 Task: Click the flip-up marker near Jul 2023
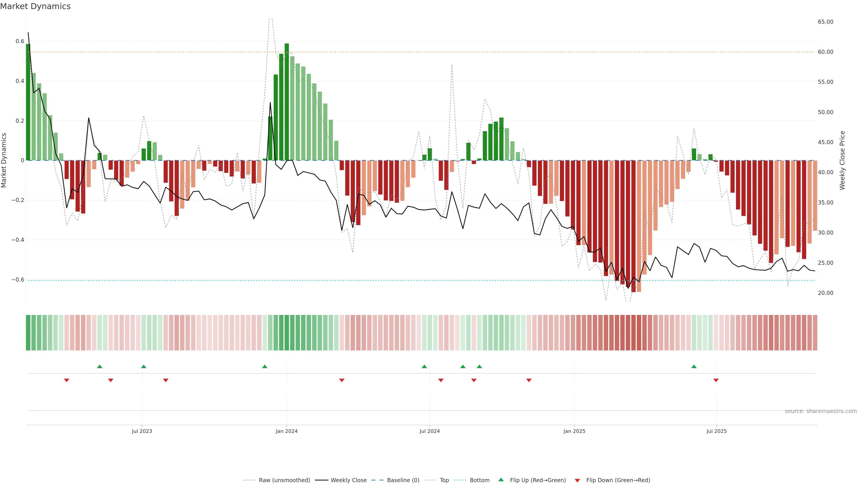coord(144,366)
